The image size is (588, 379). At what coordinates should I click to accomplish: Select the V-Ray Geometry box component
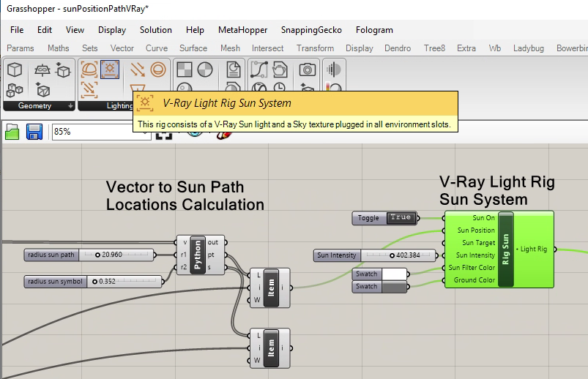coord(15,70)
